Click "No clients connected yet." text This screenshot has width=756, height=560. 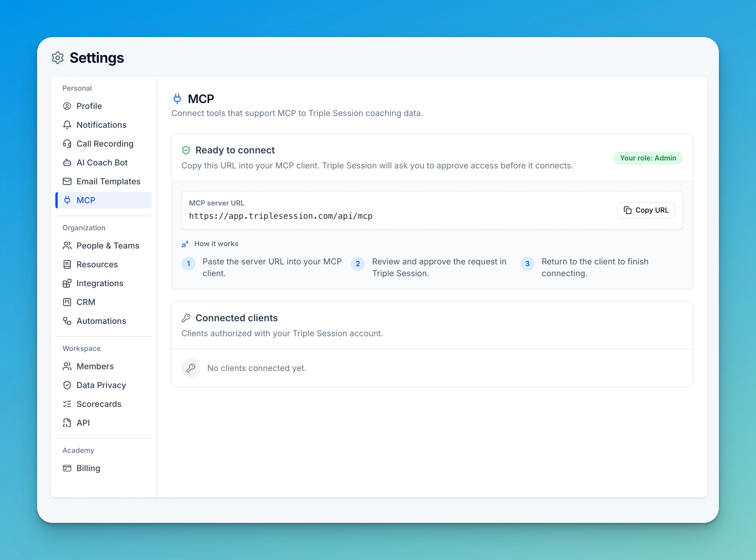256,368
